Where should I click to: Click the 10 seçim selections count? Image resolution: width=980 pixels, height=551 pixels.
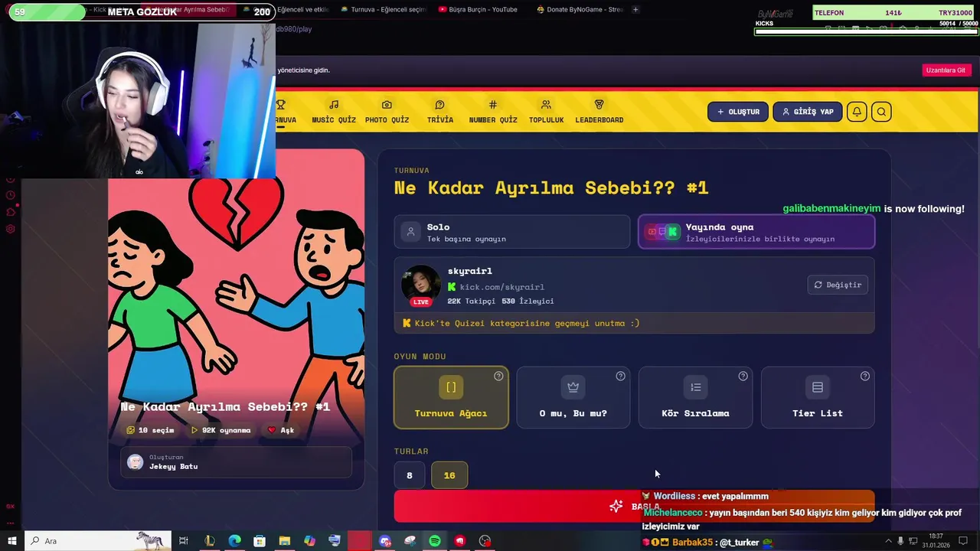[150, 430]
